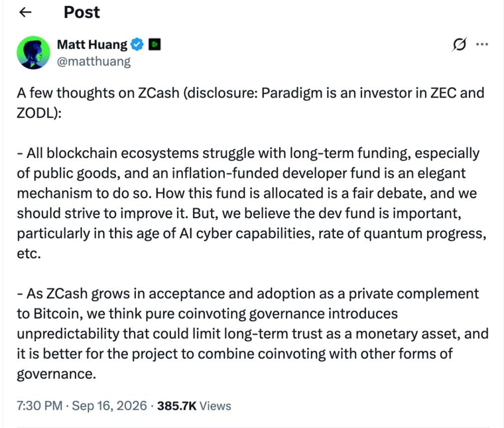Click the Post header title
The width and height of the screenshot is (504, 428).
click(x=82, y=12)
